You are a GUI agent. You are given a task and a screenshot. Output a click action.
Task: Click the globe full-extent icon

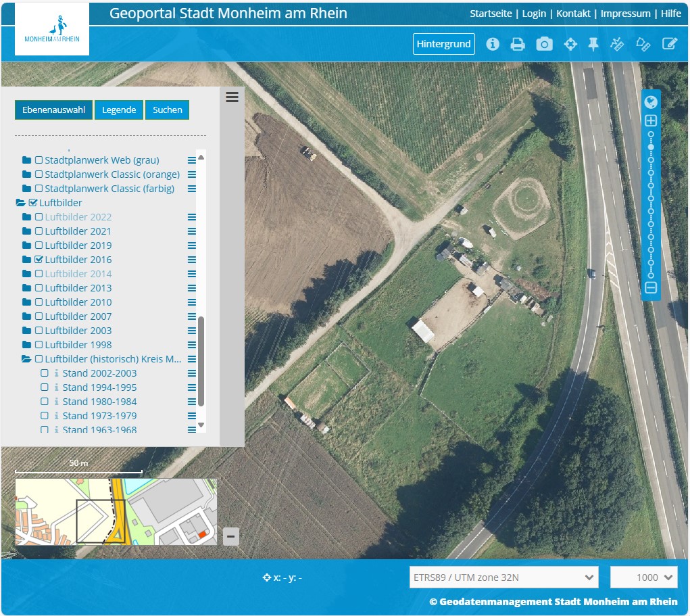[651, 102]
